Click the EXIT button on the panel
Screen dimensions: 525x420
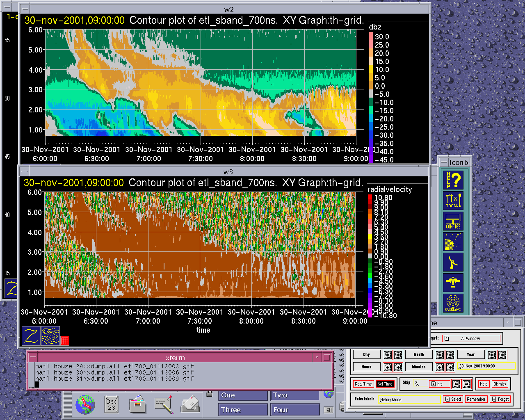[x=329, y=410]
